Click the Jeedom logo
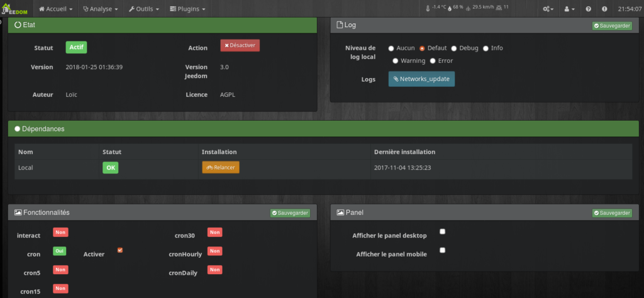 16,9
